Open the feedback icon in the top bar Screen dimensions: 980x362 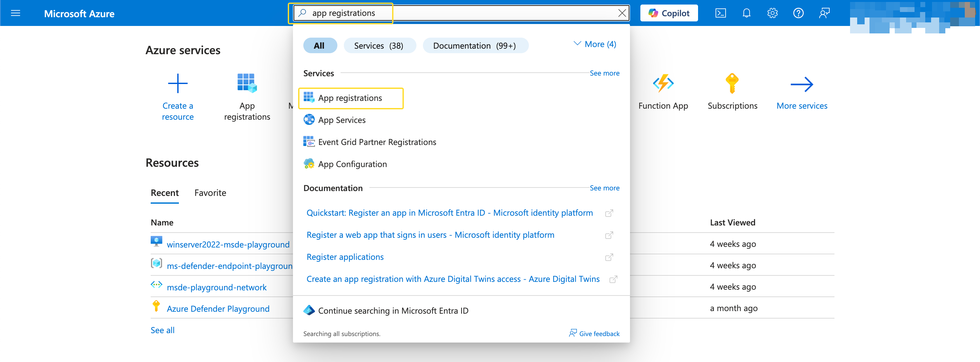pyautogui.click(x=824, y=13)
